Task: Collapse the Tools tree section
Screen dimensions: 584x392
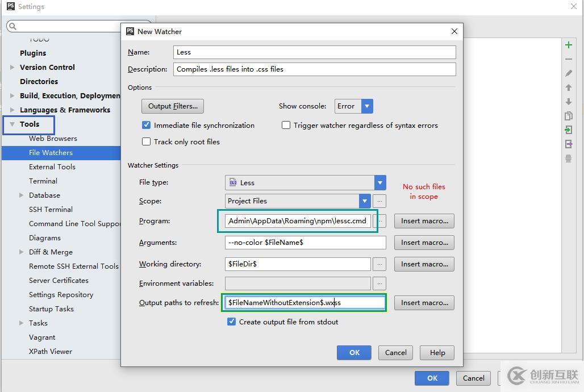Action: [12, 124]
